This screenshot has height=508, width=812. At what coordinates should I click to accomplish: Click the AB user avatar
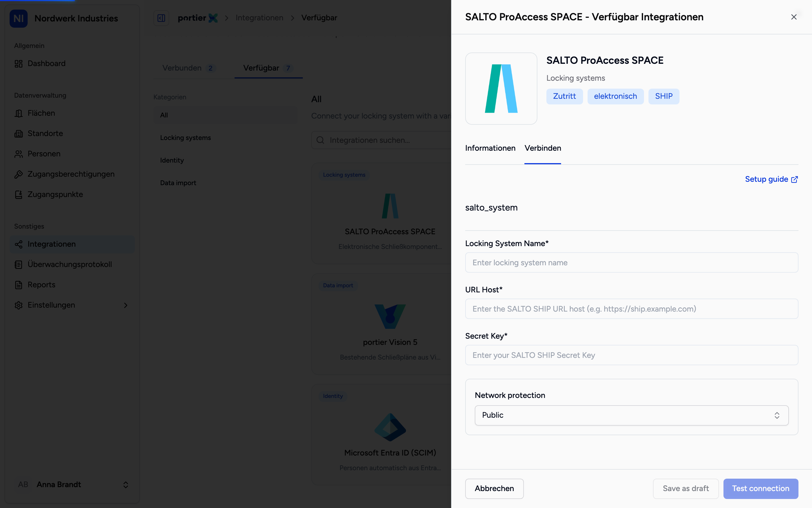point(23,485)
